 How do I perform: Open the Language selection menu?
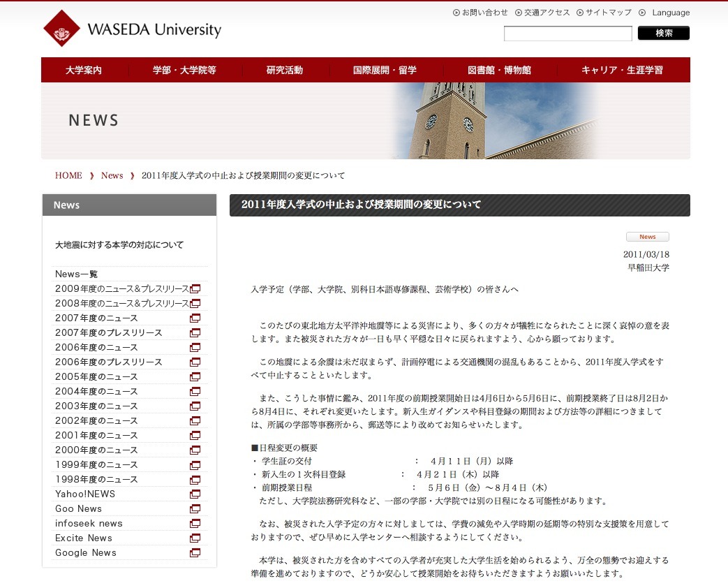click(669, 12)
